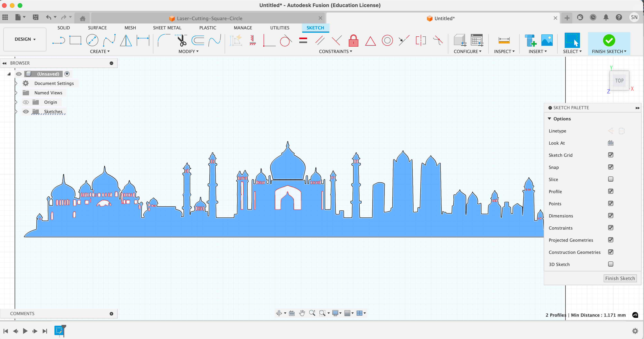Click the TOP face of ViewCube

[619, 81]
